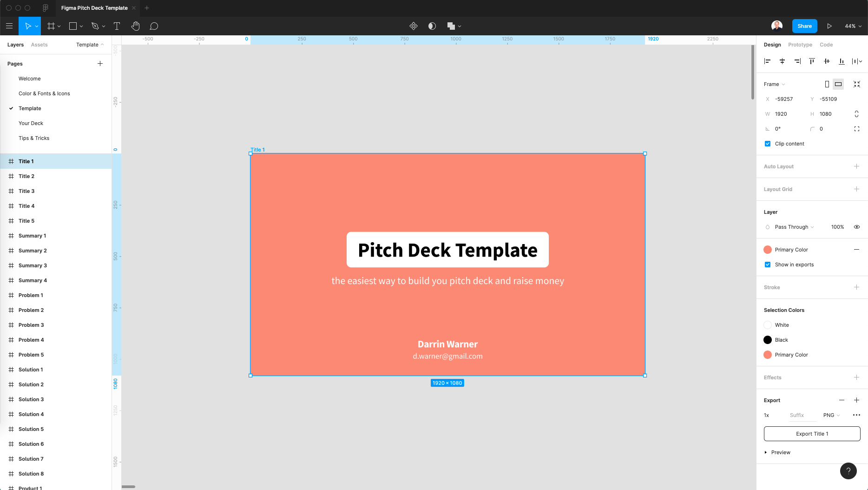The image size is (868, 490).
Task: Add a new page with plus icon
Action: click(x=100, y=64)
